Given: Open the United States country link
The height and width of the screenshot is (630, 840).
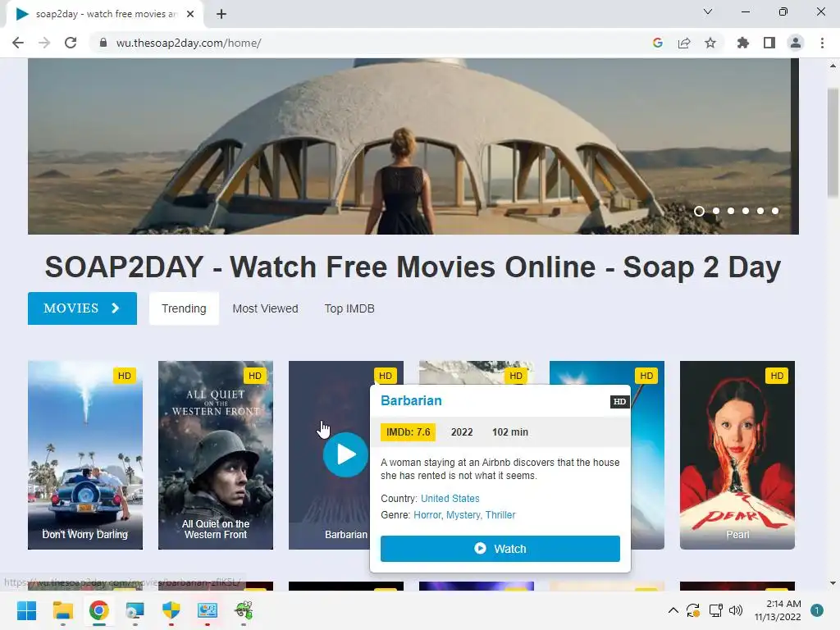Looking at the screenshot, I should pos(450,498).
